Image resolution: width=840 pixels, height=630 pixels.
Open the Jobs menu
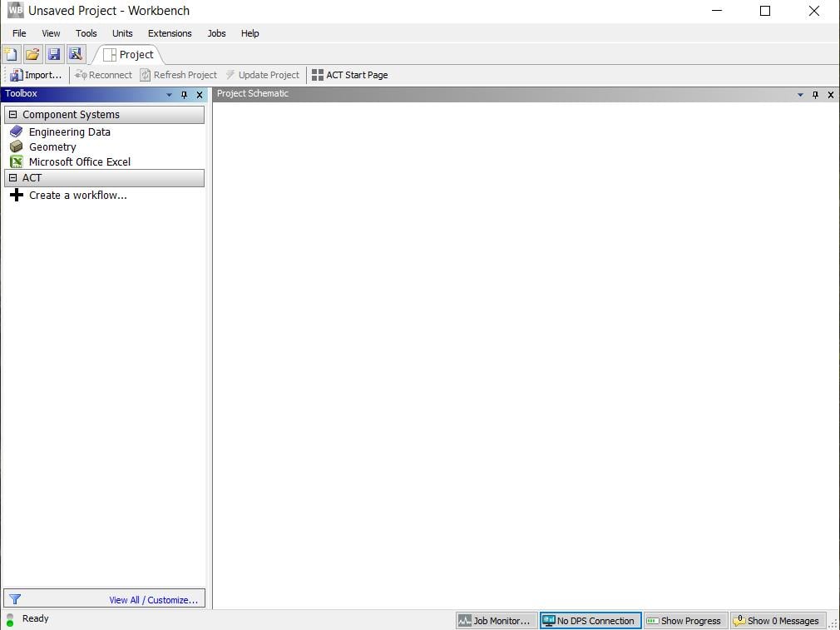tap(216, 33)
